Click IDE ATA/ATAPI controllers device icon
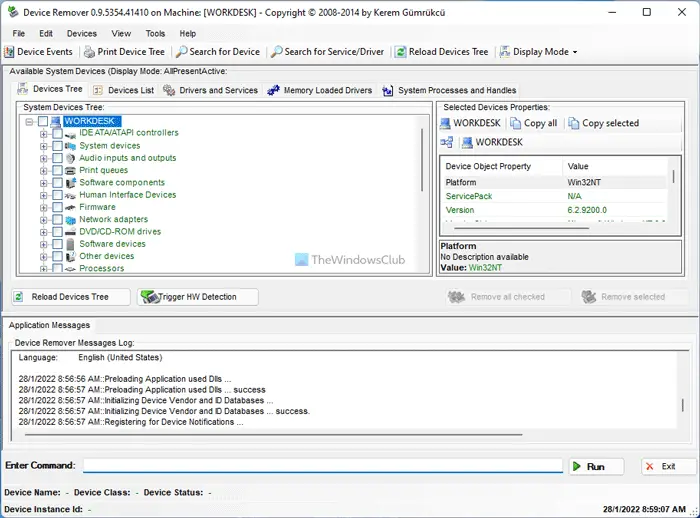 tap(70, 134)
